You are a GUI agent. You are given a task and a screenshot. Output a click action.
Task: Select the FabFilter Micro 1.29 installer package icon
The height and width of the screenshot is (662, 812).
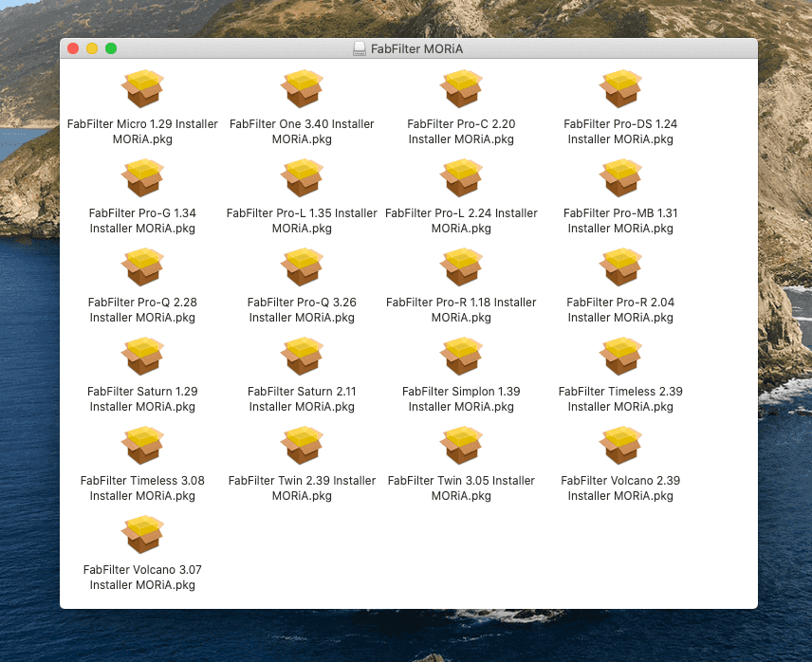click(x=142, y=89)
